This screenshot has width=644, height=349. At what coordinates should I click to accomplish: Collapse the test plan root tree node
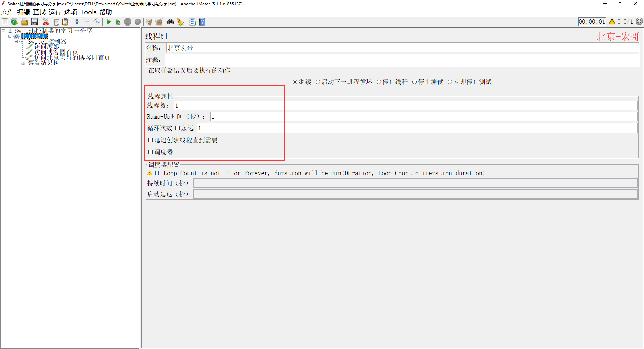coord(4,31)
